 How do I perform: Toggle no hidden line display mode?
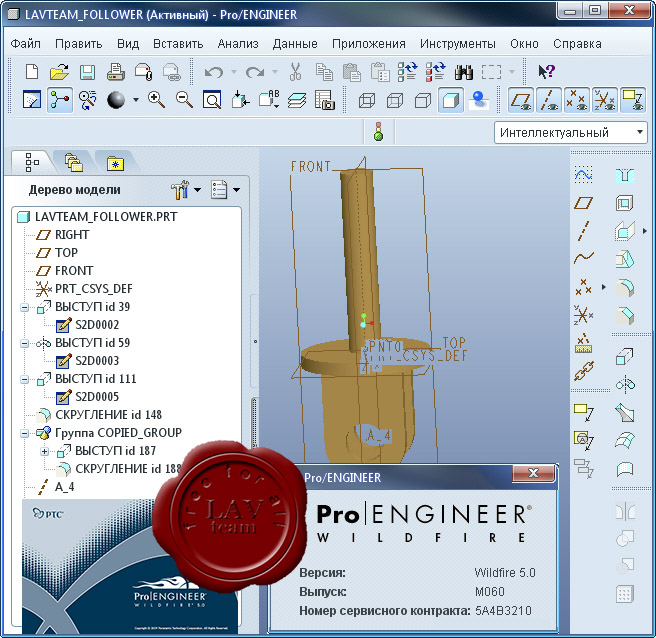(423, 100)
